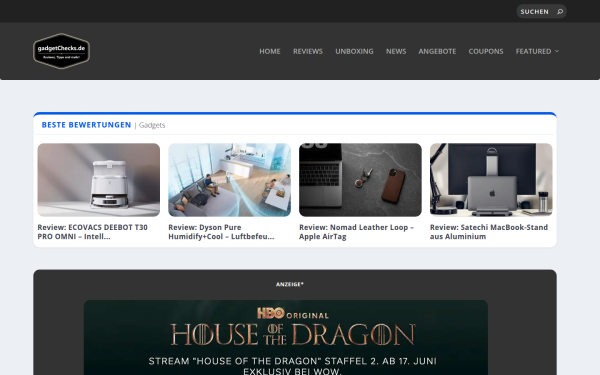Open the Dyson Pure Humidify+Cool thumbnail
Image resolution: width=600 pixels, height=375 pixels.
(x=230, y=180)
